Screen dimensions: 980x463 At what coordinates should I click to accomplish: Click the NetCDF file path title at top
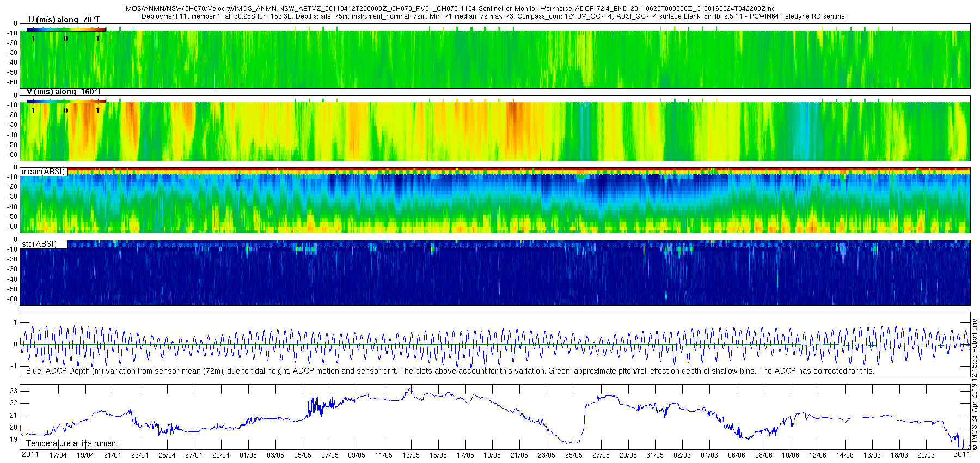[449, 9]
